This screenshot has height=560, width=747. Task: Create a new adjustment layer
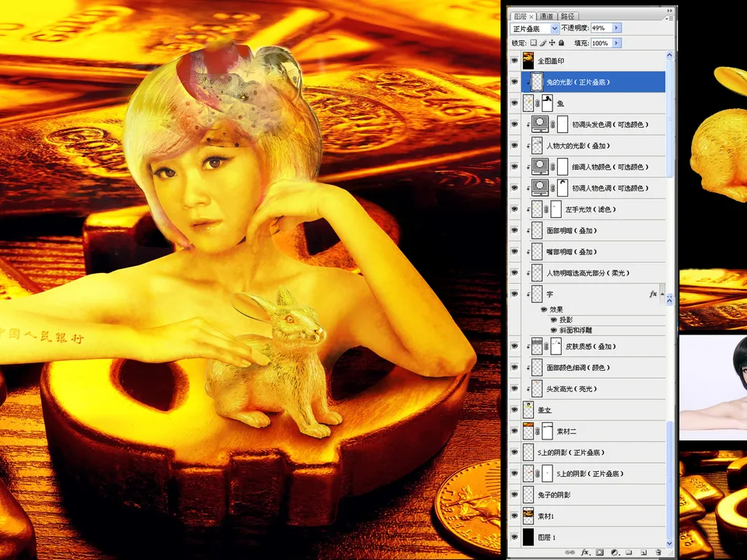click(x=615, y=552)
